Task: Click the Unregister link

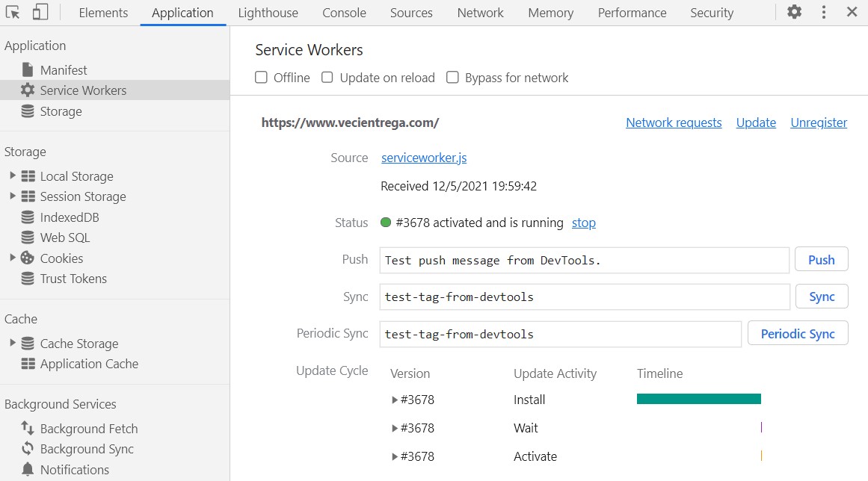Action: [x=819, y=122]
